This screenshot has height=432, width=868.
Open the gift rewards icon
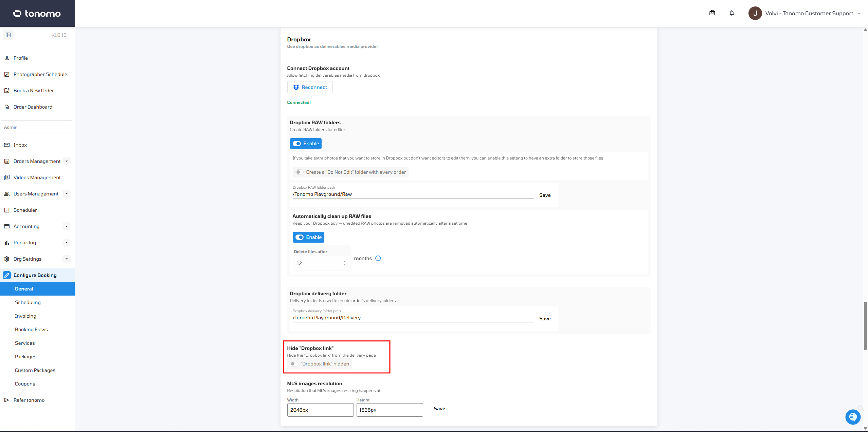(x=712, y=13)
